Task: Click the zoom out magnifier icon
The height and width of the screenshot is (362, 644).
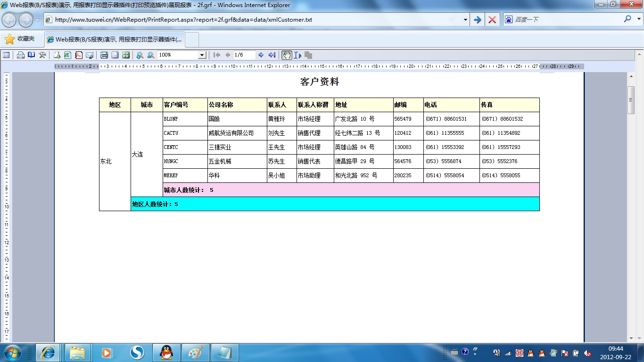Action: pyautogui.click(x=151, y=55)
